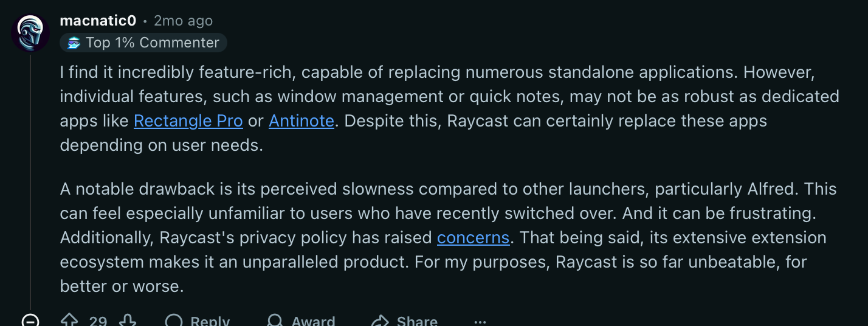Click the paragraph starting 'A notable drawback'
The height and width of the screenshot is (326, 868).
click(425, 237)
